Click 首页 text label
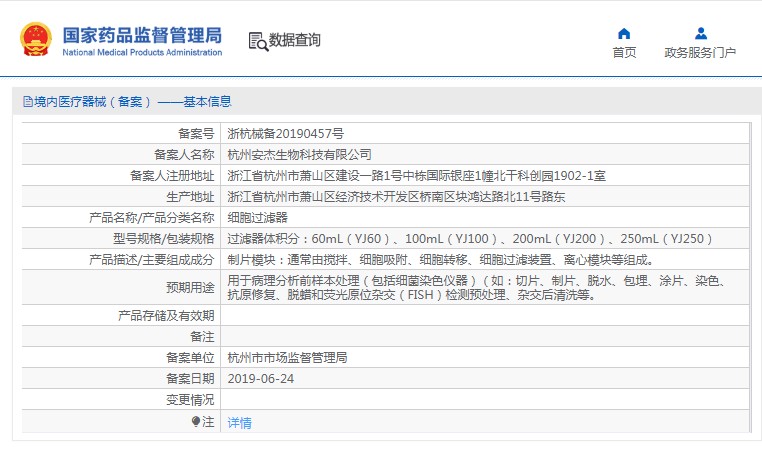This screenshot has height=449, width=762. click(624, 52)
